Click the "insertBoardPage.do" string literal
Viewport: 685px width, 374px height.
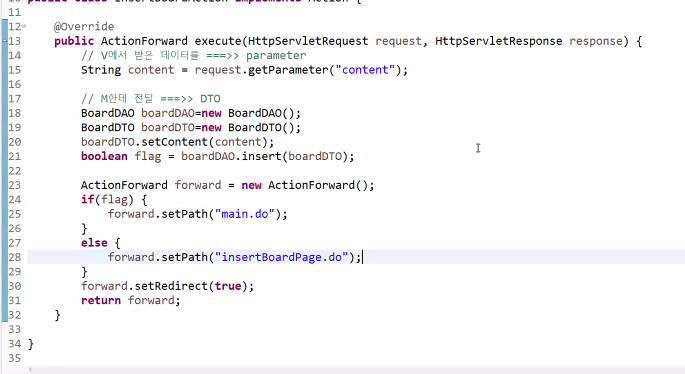pos(282,257)
